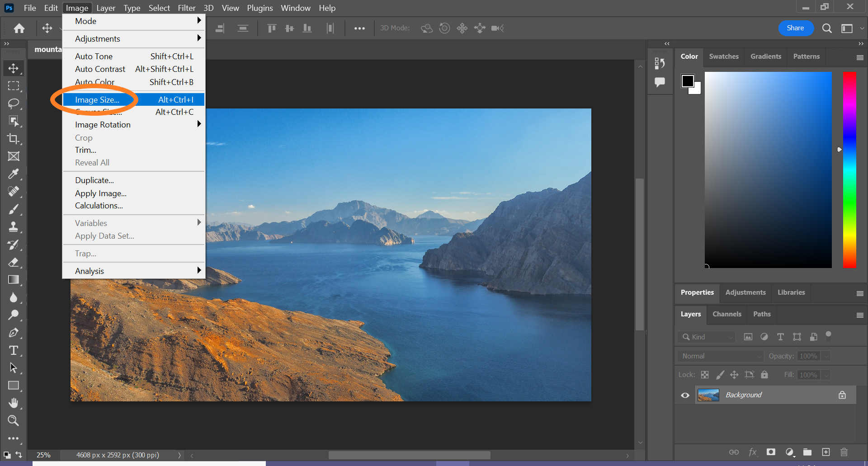Open the Edit Toolbar ellipsis

[x=14, y=438]
